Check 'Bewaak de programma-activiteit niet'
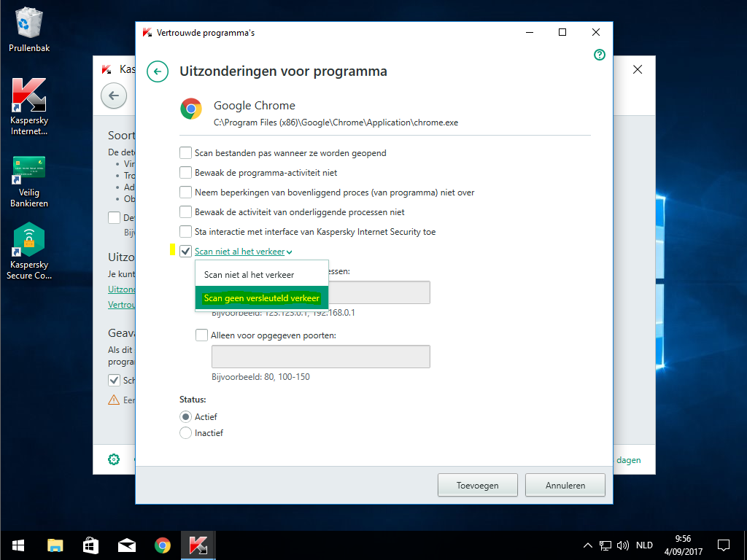 pyautogui.click(x=186, y=172)
